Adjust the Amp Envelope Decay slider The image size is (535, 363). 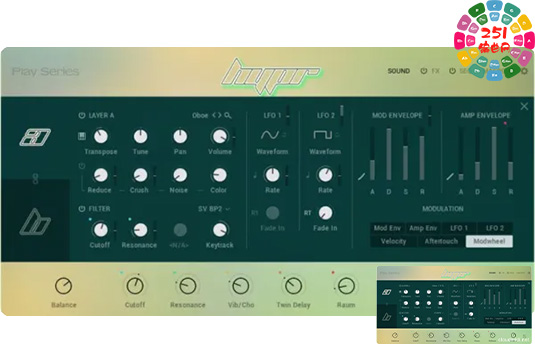[x=477, y=154]
